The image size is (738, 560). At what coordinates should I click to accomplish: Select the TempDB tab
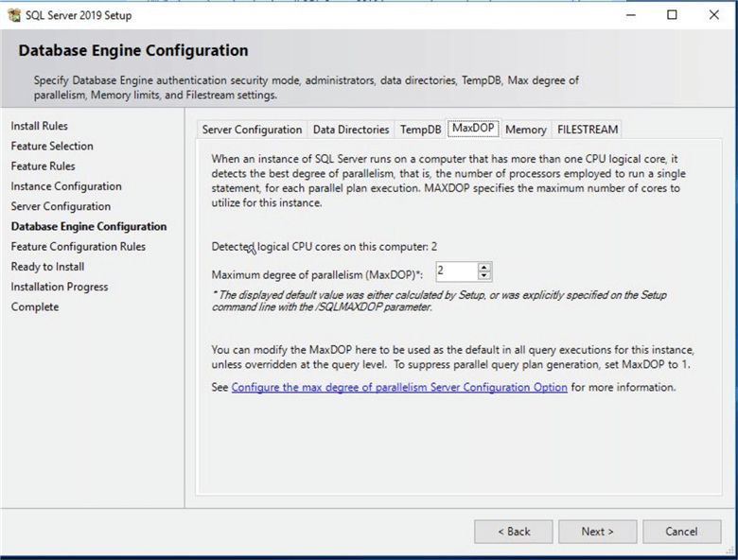point(420,130)
